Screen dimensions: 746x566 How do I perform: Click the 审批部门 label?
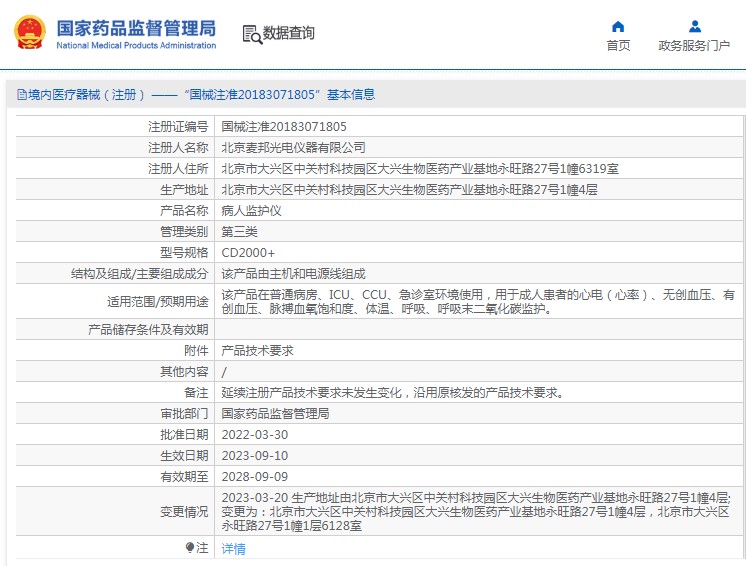coord(184,414)
